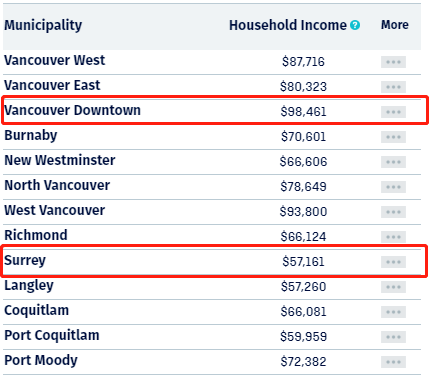This screenshot has height=390, width=435.
Task: Expand the Surrey row ellipsis menu
Action: (x=393, y=262)
